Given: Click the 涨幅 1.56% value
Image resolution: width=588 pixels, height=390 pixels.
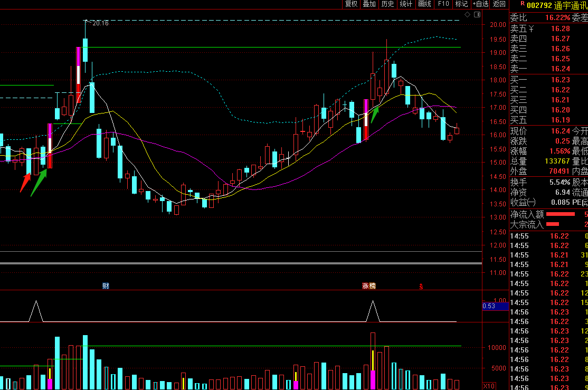Looking at the screenshot, I should click(x=559, y=151).
